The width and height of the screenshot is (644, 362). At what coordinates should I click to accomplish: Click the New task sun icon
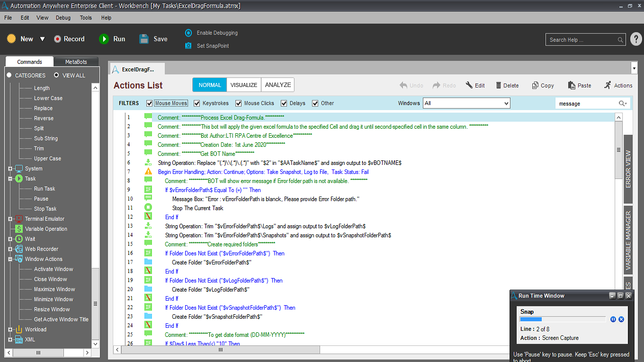coord(12,39)
